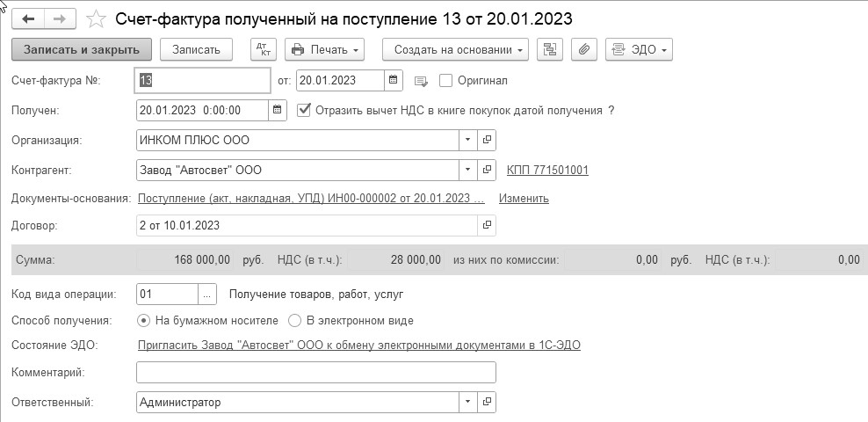Click Изменить link for base documents
The height and width of the screenshot is (422, 868).
[x=524, y=199]
